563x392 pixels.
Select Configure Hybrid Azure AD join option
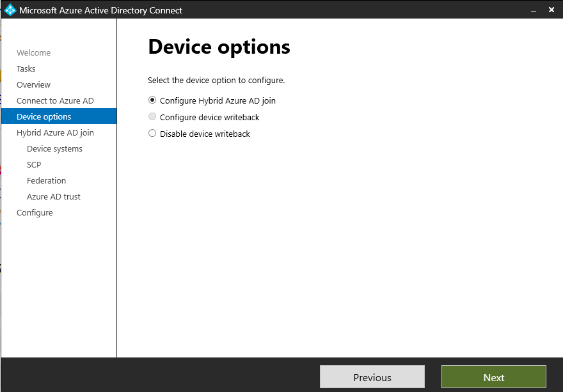click(x=152, y=100)
